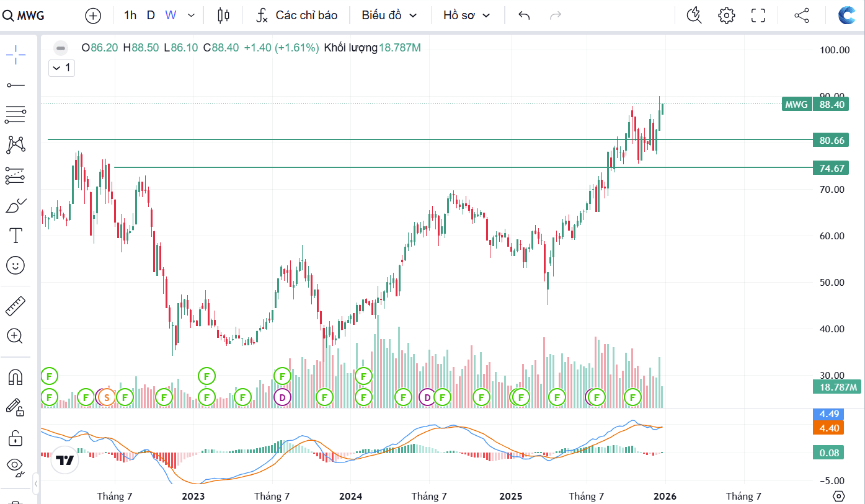865x504 pixels.
Task: Collapse the legend with grey minus pill
Action: [x=60, y=48]
